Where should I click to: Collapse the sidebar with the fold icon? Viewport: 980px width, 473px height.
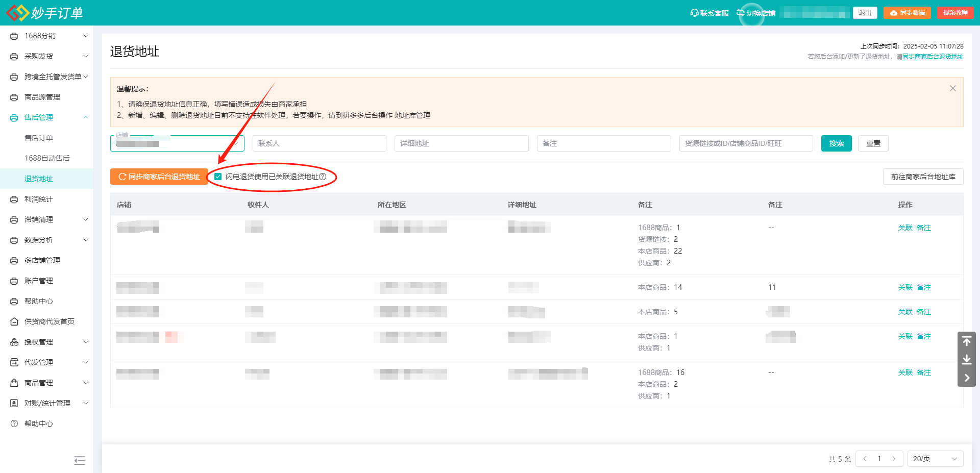tap(80, 461)
